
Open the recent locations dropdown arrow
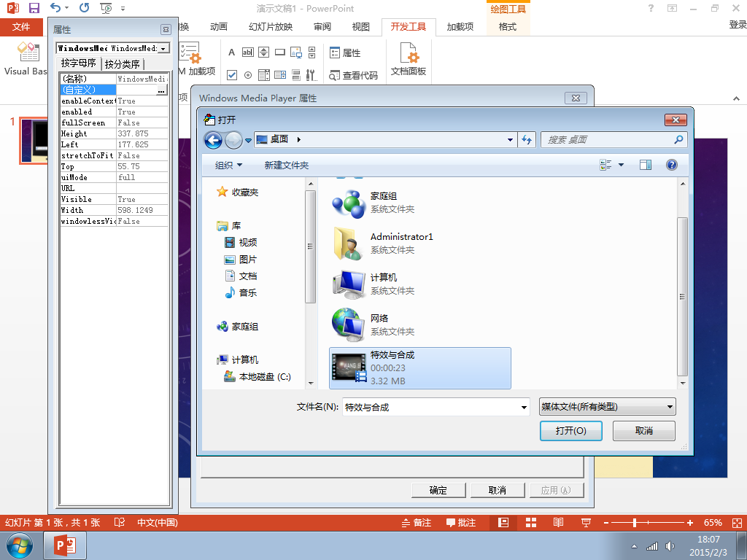point(248,141)
